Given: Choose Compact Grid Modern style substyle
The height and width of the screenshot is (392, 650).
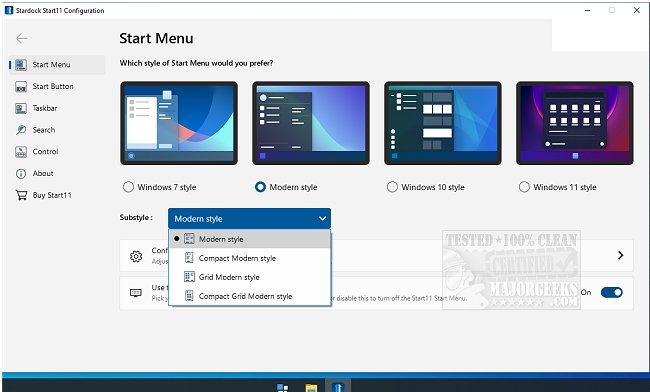Looking at the screenshot, I should pos(250,296).
